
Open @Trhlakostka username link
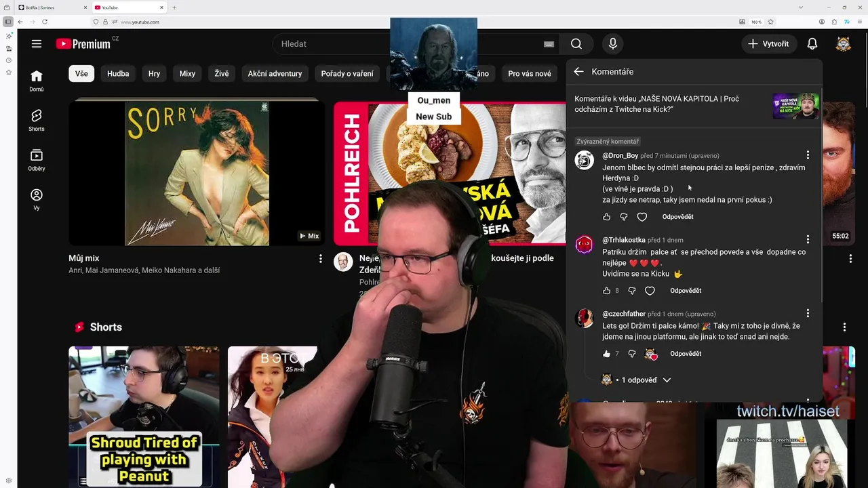(x=624, y=240)
